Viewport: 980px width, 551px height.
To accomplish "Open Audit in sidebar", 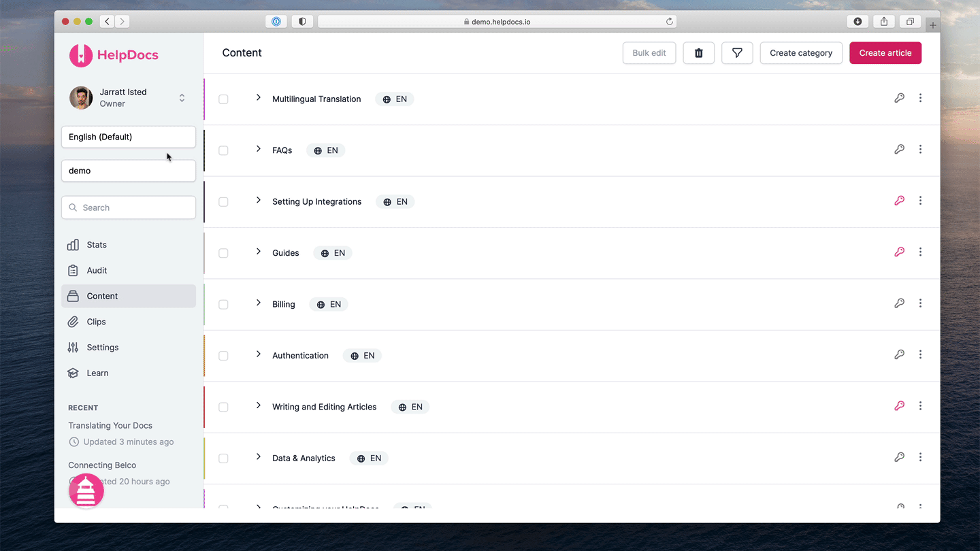I will pyautogui.click(x=129, y=271).
